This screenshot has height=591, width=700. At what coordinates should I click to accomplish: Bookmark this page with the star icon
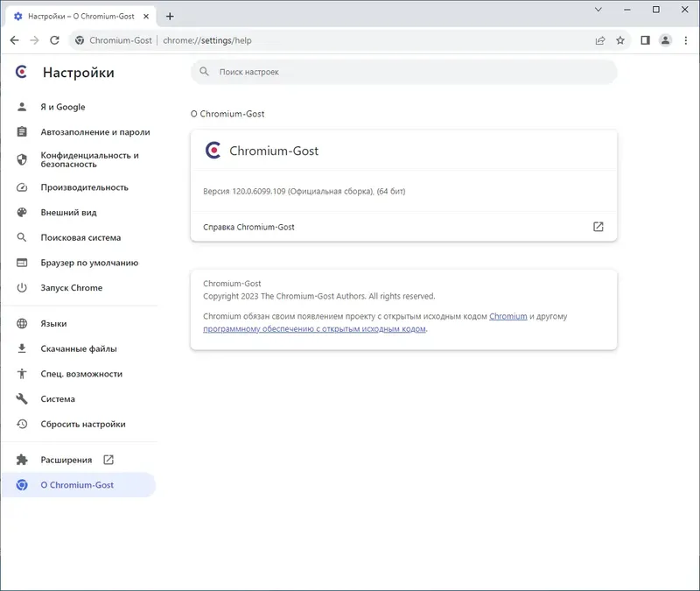(x=621, y=40)
